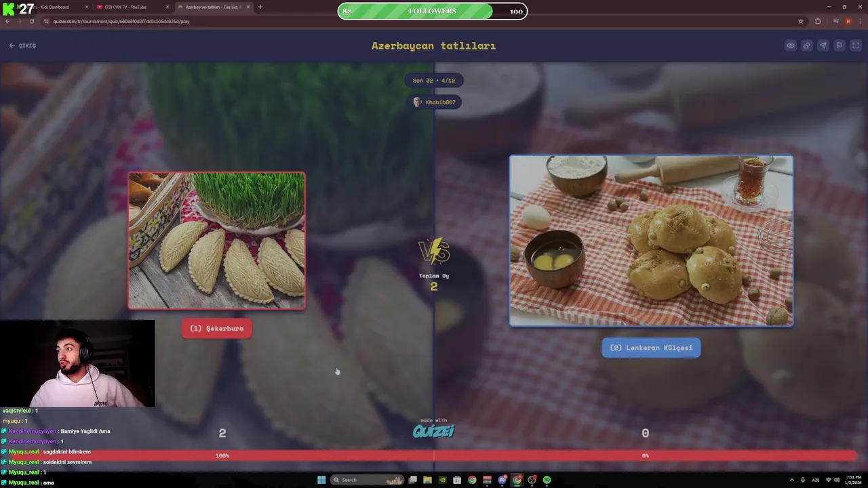Open File Explorer from the taskbar

coord(427,480)
